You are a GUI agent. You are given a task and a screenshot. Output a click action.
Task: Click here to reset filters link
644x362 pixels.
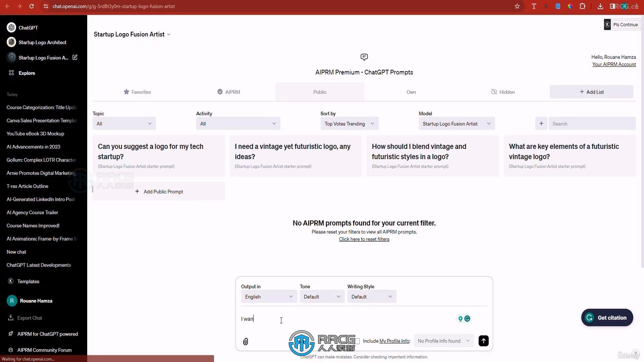click(364, 239)
